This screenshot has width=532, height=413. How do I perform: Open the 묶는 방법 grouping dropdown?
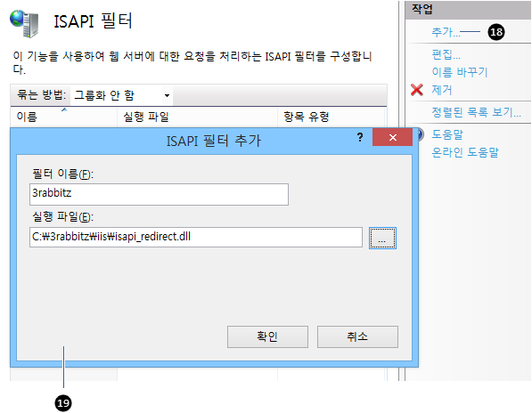point(122,95)
